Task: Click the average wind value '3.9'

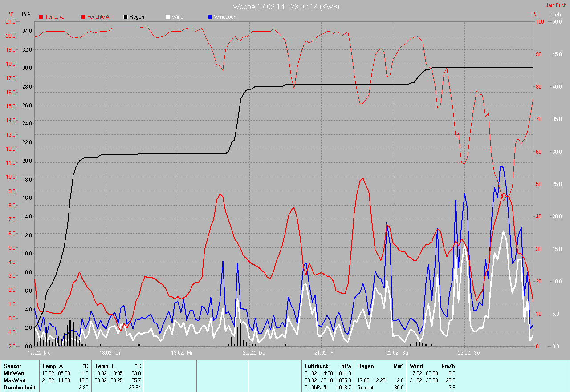Action: (453, 388)
